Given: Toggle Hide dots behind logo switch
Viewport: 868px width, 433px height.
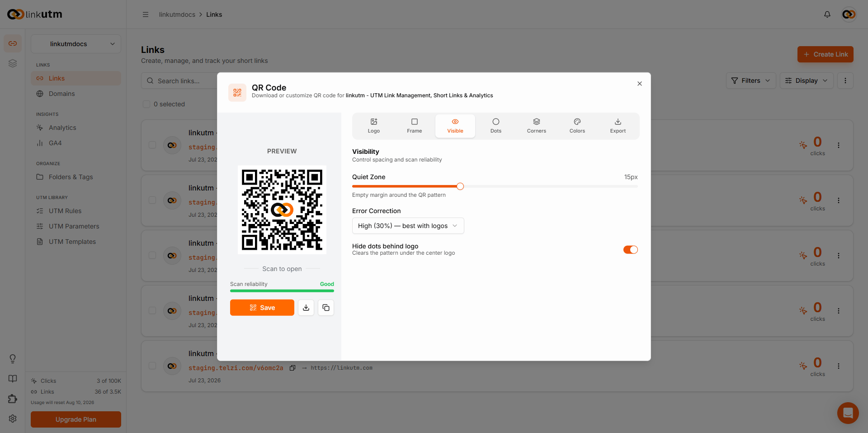Looking at the screenshot, I should point(631,250).
